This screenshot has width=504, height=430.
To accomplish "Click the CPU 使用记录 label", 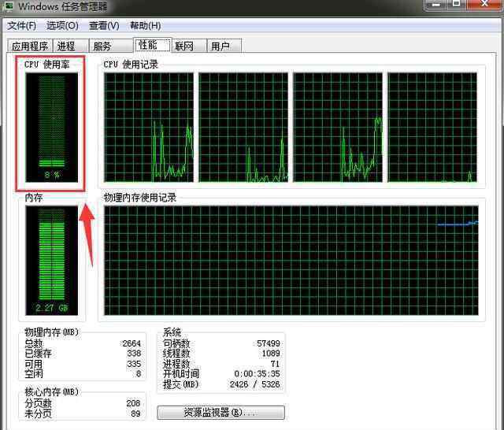I will pyautogui.click(x=131, y=65).
